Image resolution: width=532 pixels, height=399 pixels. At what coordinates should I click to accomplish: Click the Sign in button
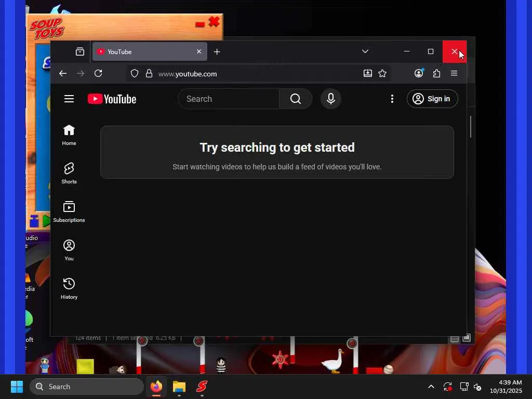pos(432,99)
